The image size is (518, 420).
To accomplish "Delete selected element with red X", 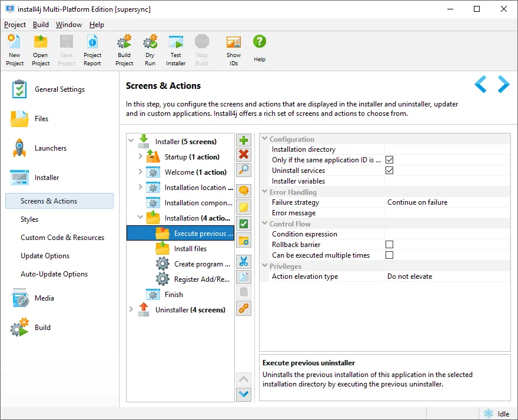I will 244,154.
